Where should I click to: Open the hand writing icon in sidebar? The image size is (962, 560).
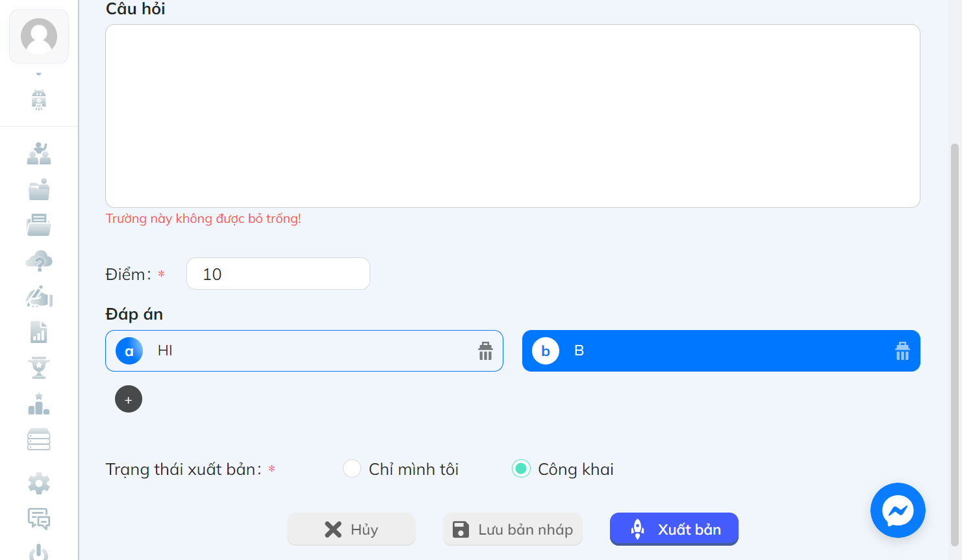(39, 296)
